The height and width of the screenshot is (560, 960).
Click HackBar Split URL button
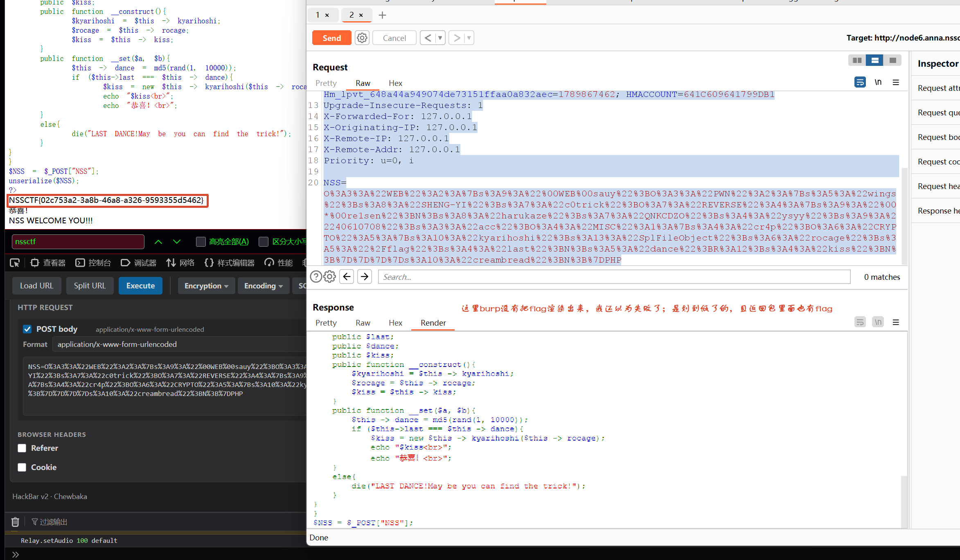pyautogui.click(x=90, y=286)
